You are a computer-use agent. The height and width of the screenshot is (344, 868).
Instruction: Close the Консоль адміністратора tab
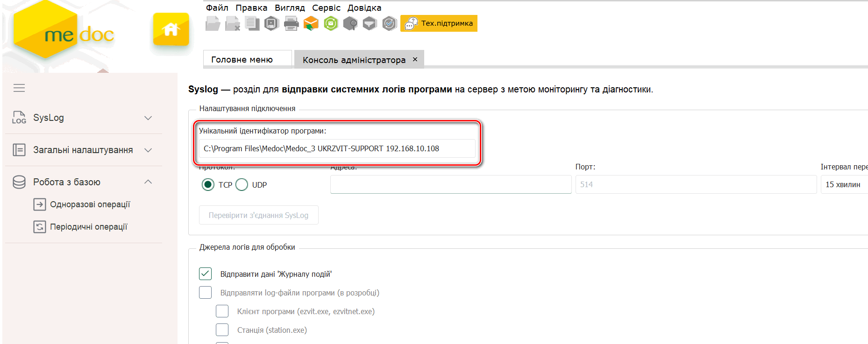(x=415, y=59)
